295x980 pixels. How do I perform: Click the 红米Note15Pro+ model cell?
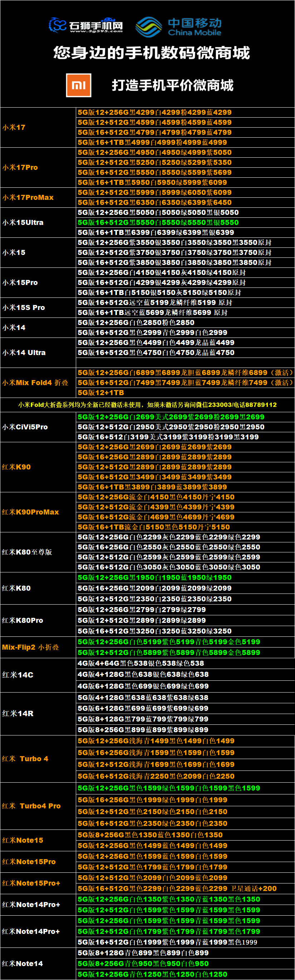pyautogui.click(x=31, y=883)
